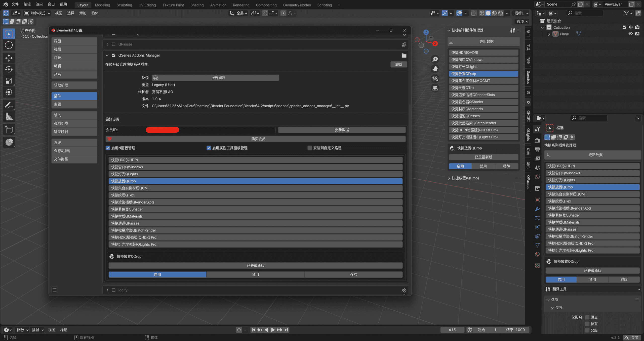
Task: Open the Material properties tab icon
Action: (537, 254)
